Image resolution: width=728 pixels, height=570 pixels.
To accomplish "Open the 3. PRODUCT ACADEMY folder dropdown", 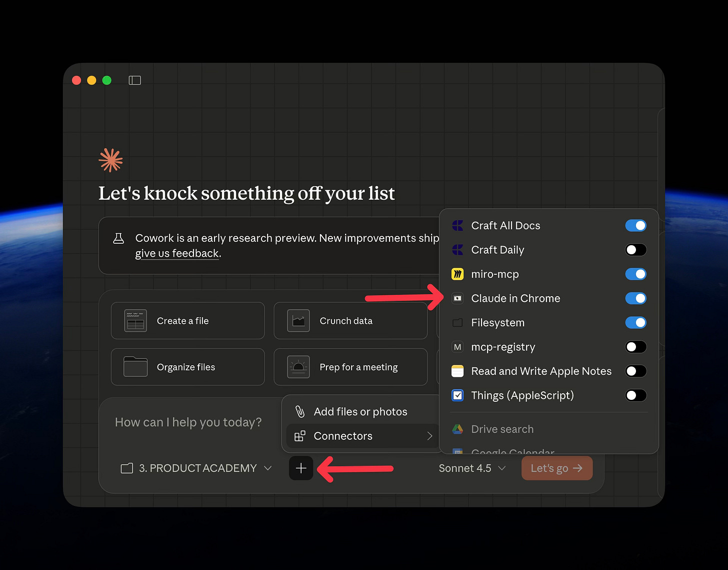I will tap(196, 468).
